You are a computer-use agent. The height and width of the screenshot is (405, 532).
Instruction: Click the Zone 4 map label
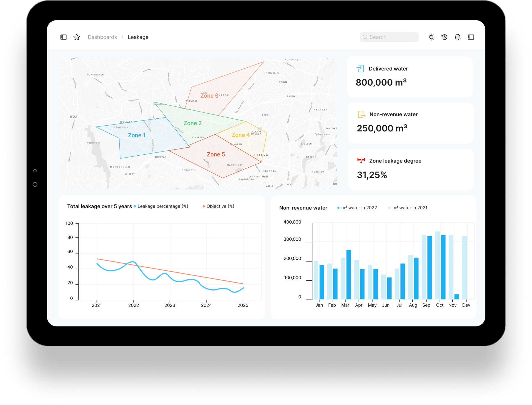coord(240,135)
